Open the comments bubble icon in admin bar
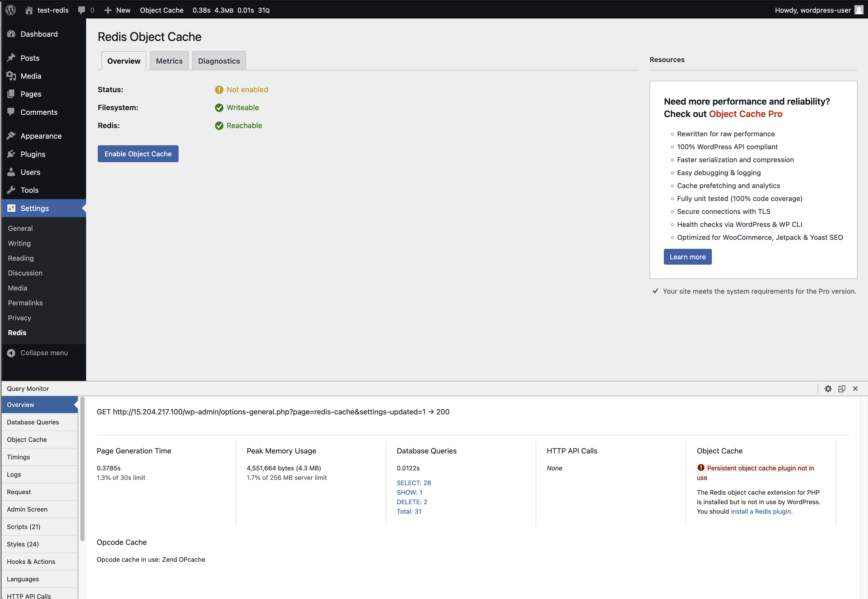868x599 pixels. (x=81, y=10)
